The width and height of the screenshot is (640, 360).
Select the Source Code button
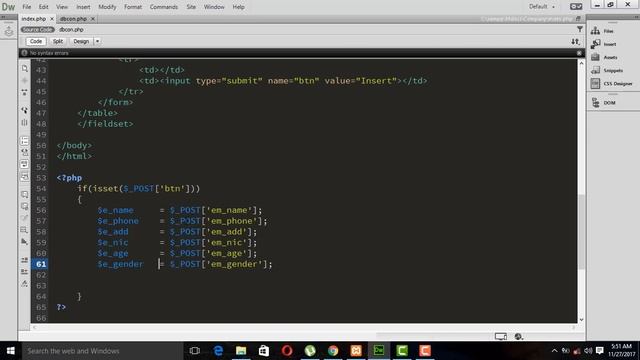pos(38,29)
